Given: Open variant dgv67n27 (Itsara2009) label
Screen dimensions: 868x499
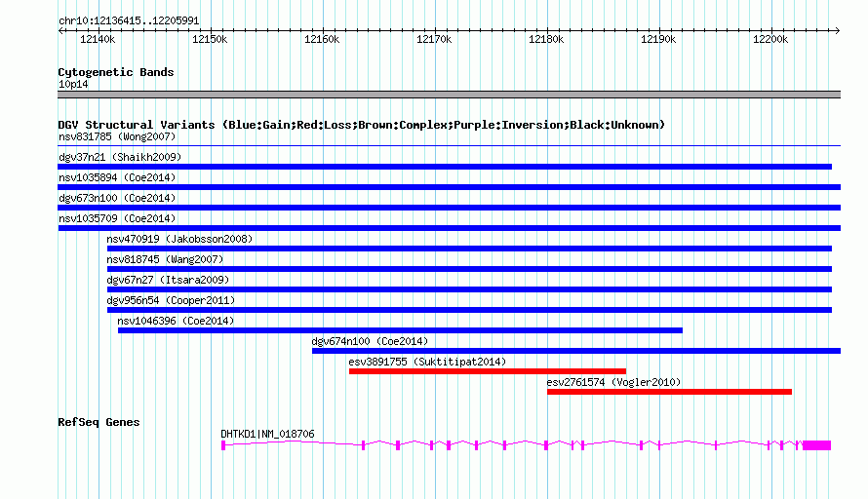Looking at the screenshot, I should tap(168, 280).
